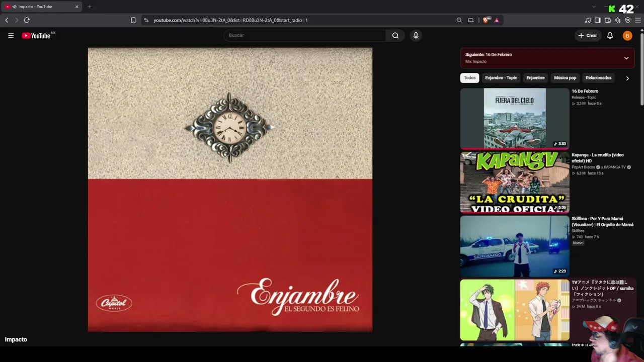The height and width of the screenshot is (362, 644).
Task: Open the 16 De Febrero video title
Action: pos(585,92)
